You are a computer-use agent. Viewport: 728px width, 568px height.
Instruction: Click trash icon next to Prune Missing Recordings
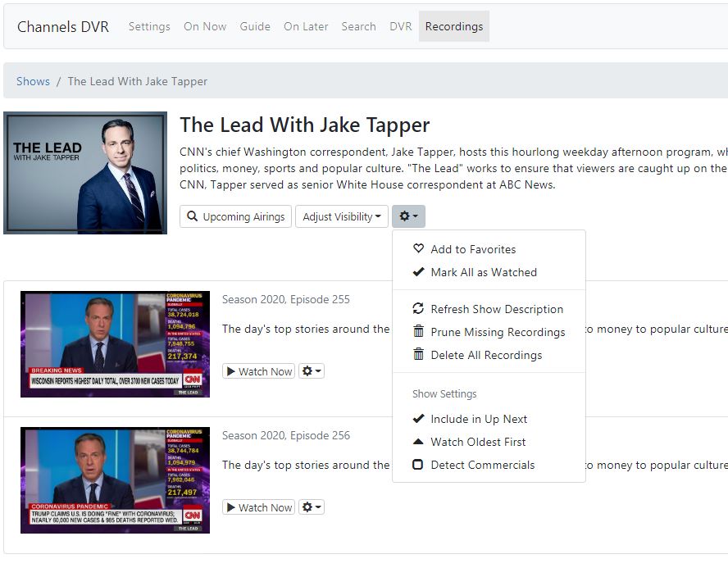[x=418, y=332]
